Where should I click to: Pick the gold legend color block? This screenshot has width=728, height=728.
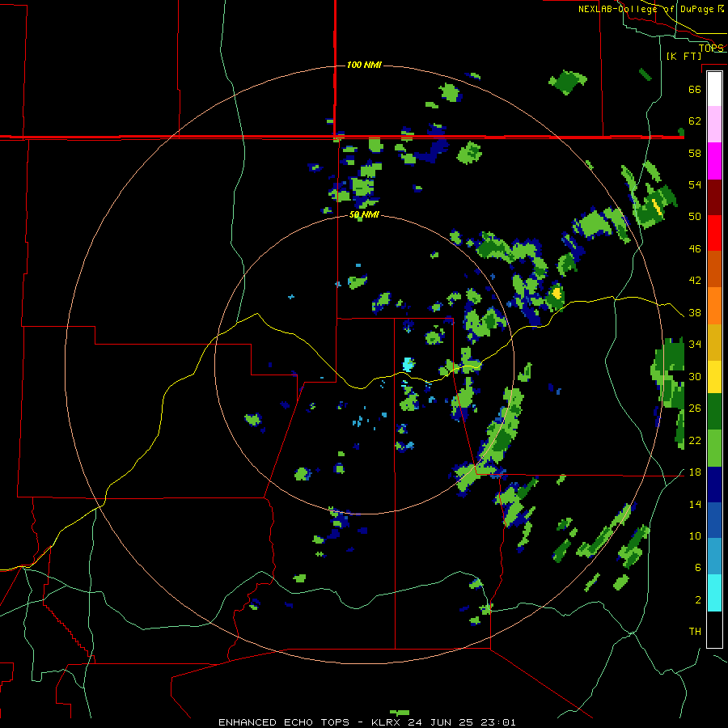[714, 341]
